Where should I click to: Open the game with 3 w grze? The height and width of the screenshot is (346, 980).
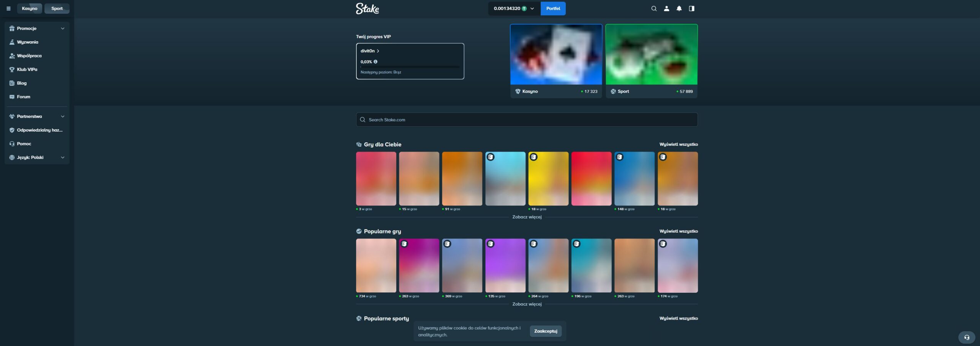point(376,179)
